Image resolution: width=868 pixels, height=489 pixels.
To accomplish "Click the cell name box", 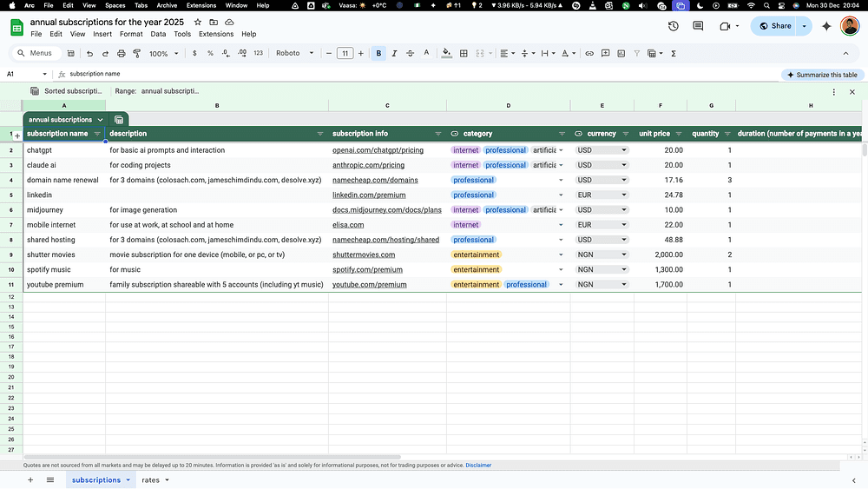I will click(25, 74).
